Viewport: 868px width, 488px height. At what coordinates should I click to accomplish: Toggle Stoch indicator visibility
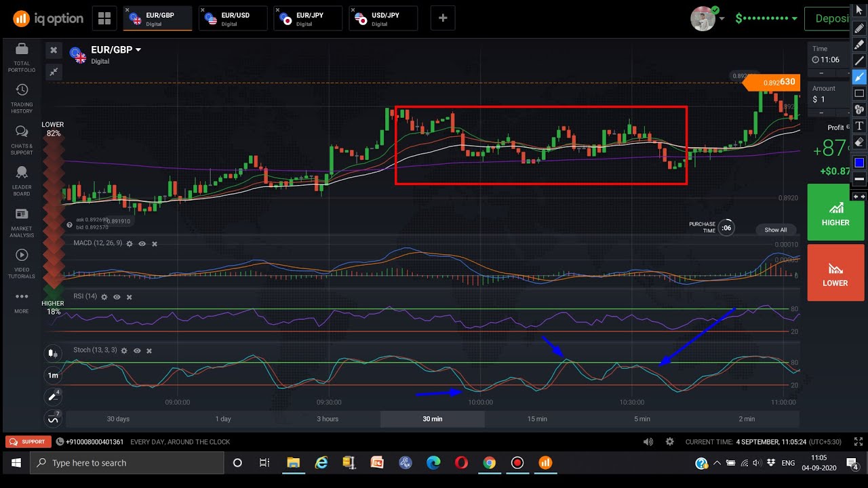(x=137, y=350)
